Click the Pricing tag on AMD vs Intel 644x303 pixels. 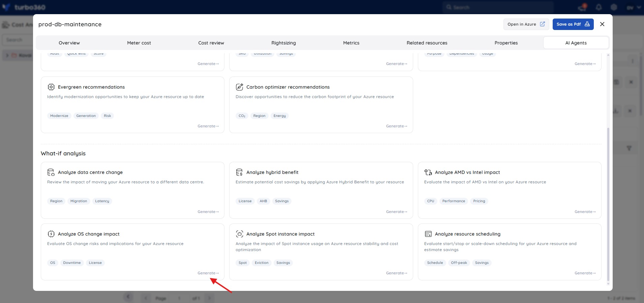pos(479,201)
